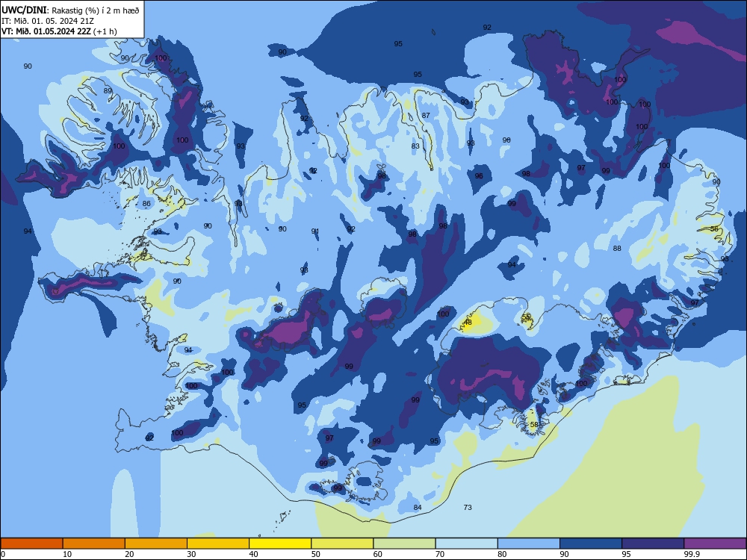
Task: Pick the 20–30 legend color segment
Action: click(x=156, y=544)
